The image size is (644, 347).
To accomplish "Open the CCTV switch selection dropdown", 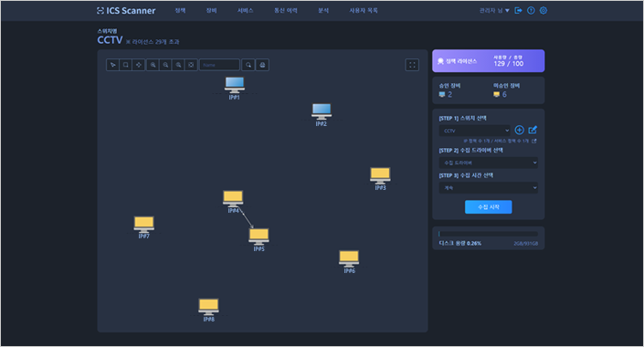I will point(475,131).
